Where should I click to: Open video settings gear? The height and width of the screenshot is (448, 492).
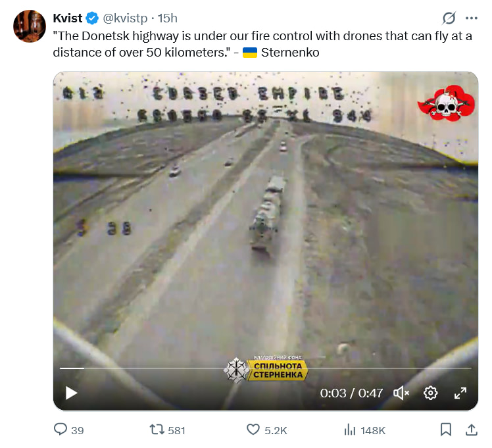point(431,393)
